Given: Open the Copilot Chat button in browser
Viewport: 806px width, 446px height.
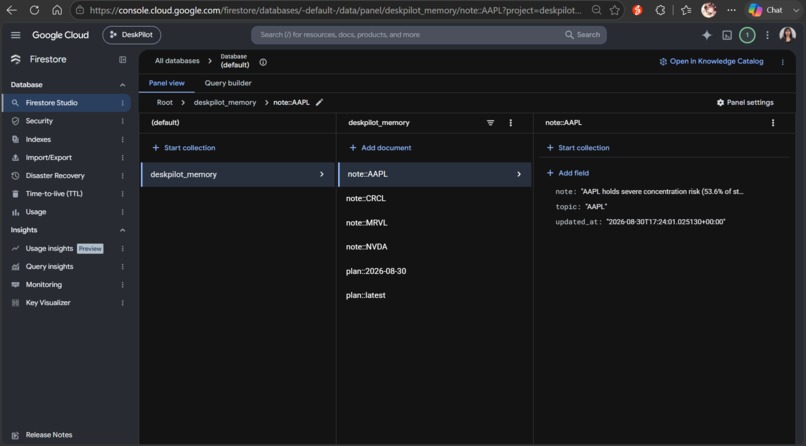Looking at the screenshot, I should 766,10.
